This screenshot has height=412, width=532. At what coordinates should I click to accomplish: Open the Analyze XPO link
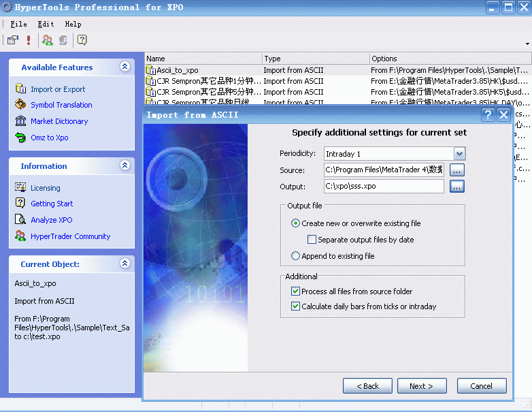52,220
